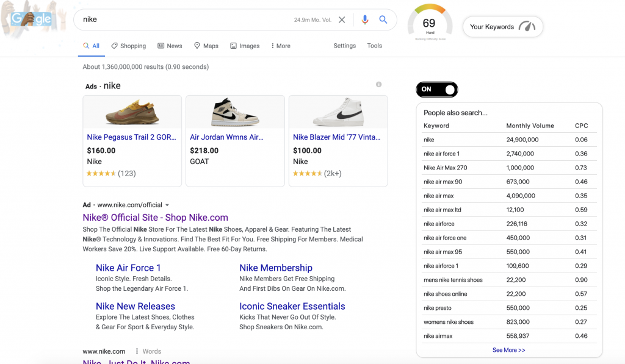The width and height of the screenshot is (625, 364).
Task: Expand the More search filters menu
Action: pos(281,46)
